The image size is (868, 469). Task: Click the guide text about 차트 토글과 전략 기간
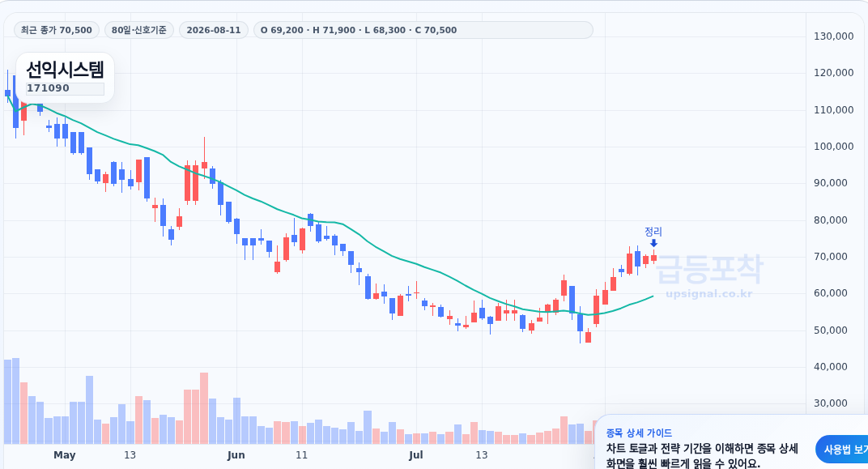pos(702,456)
